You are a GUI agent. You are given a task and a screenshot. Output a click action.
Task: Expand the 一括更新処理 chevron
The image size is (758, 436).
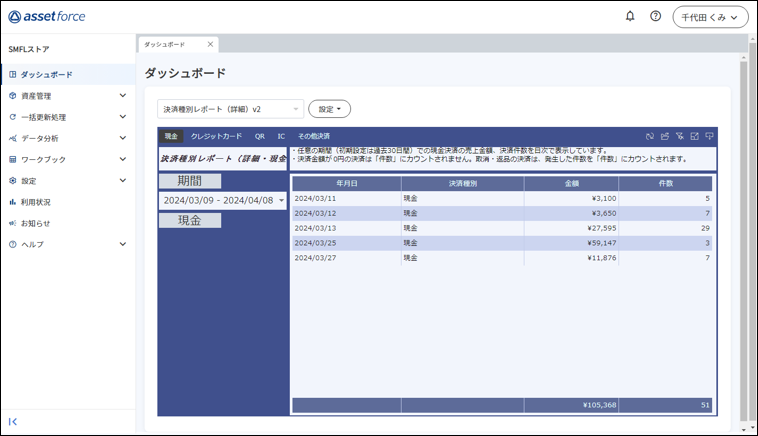click(123, 117)
